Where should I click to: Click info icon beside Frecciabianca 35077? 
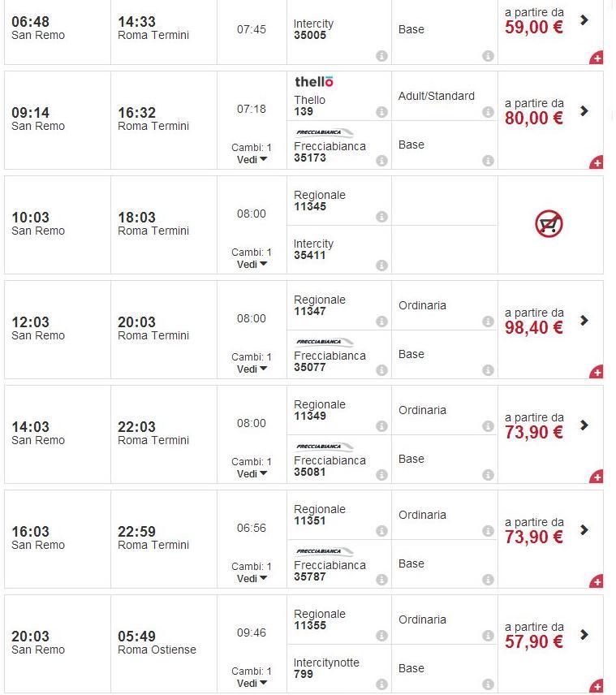pos(381,370)
